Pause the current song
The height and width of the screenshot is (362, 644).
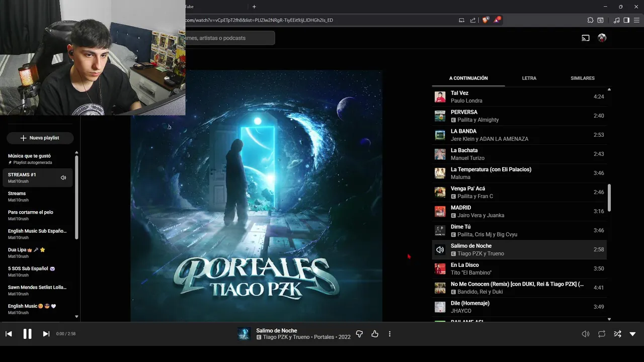point(27,334)
